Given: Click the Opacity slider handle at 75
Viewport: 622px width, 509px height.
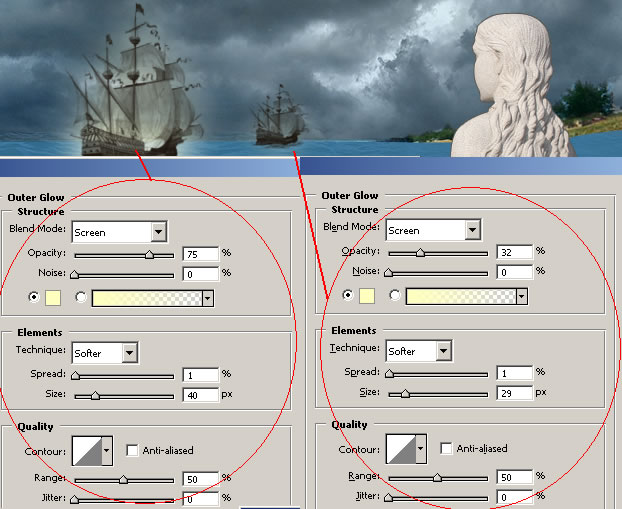Looking at the screenshot, I should click(149, 254).
